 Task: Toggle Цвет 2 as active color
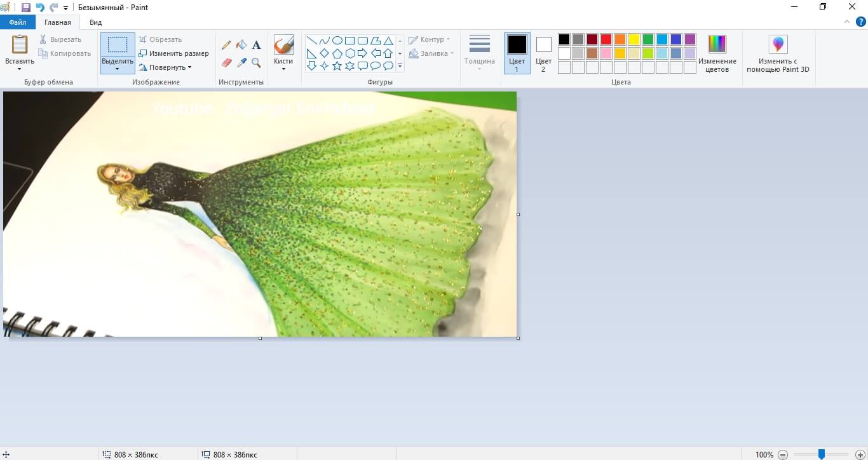(543, 53)
